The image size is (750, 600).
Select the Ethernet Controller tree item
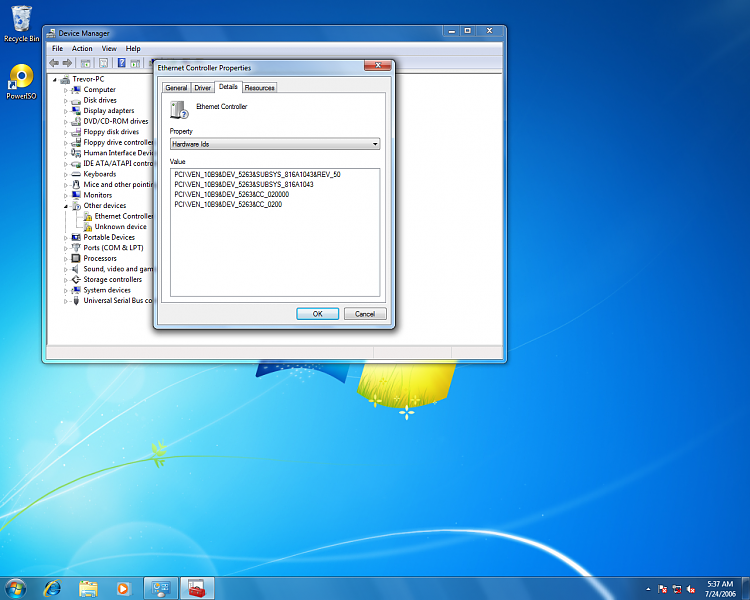(x=123, y=216)
